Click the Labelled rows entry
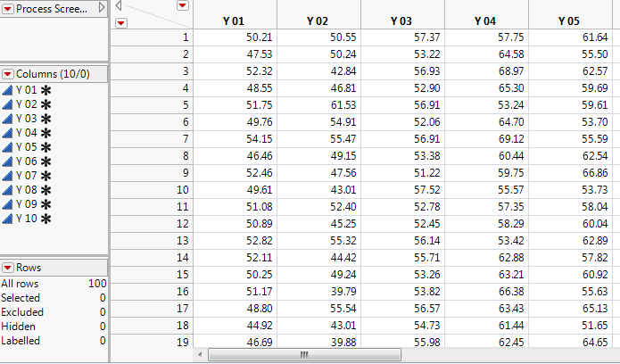This screenshot has height=364, width=620. tap(54, 341)
